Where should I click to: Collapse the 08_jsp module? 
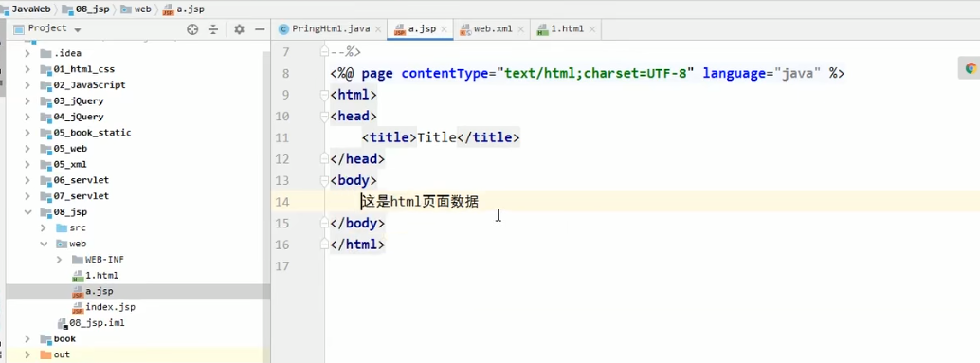coord(27,211)
